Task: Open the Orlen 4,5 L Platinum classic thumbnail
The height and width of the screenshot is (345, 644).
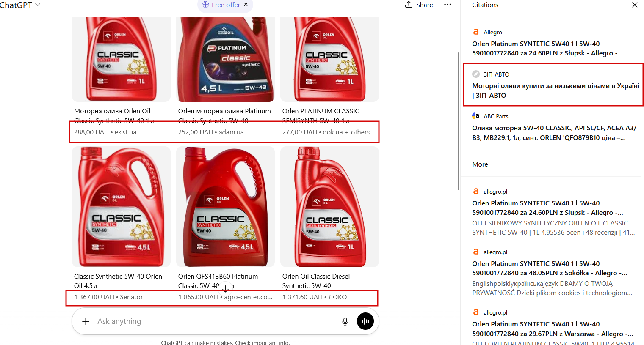Action: [x=225, y=59]
